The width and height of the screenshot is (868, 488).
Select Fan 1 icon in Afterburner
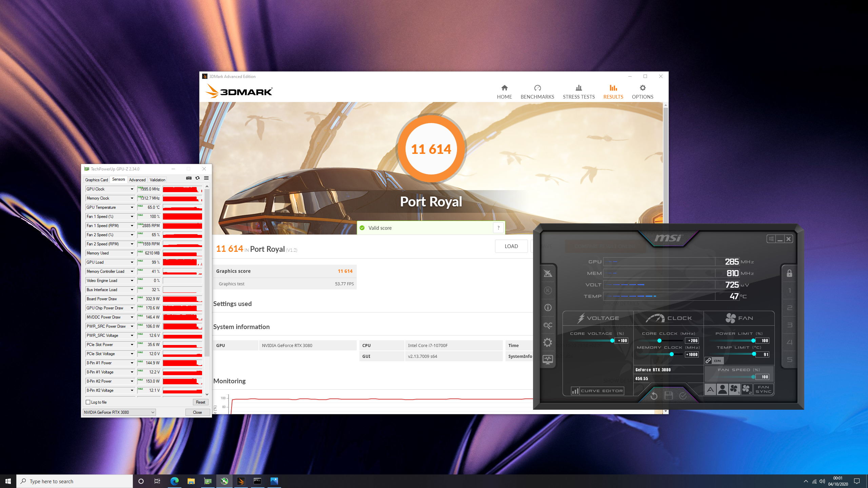click(x=734, y=389)
